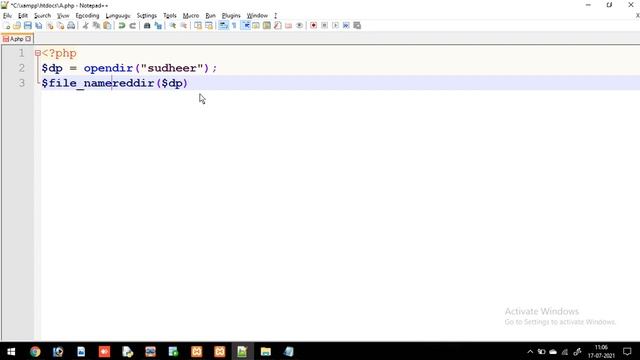
Task: Toggle Show All Characters pilcrow icon
Action: tap(234, 26)
